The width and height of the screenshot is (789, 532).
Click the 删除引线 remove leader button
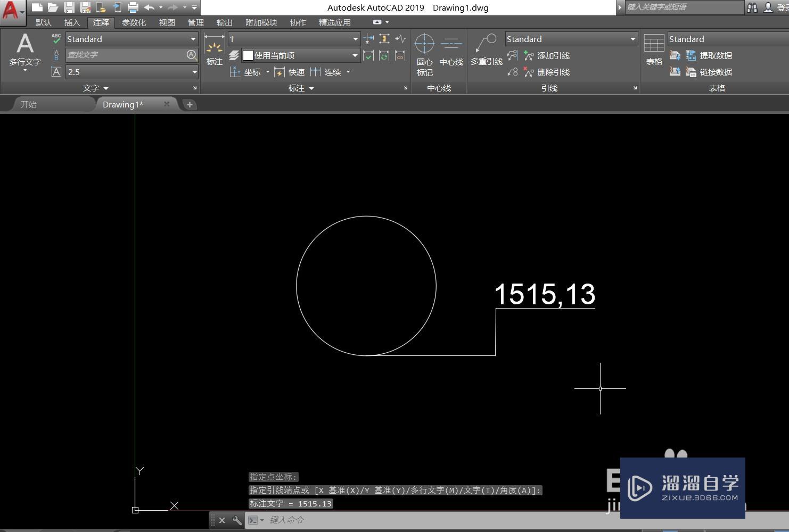[547, 72]
